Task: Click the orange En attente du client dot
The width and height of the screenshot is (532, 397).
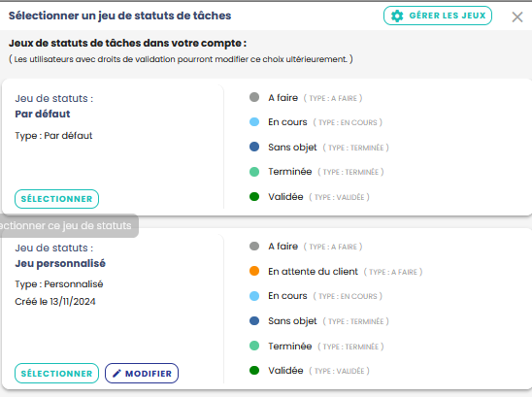Action: tap(254, 271)
